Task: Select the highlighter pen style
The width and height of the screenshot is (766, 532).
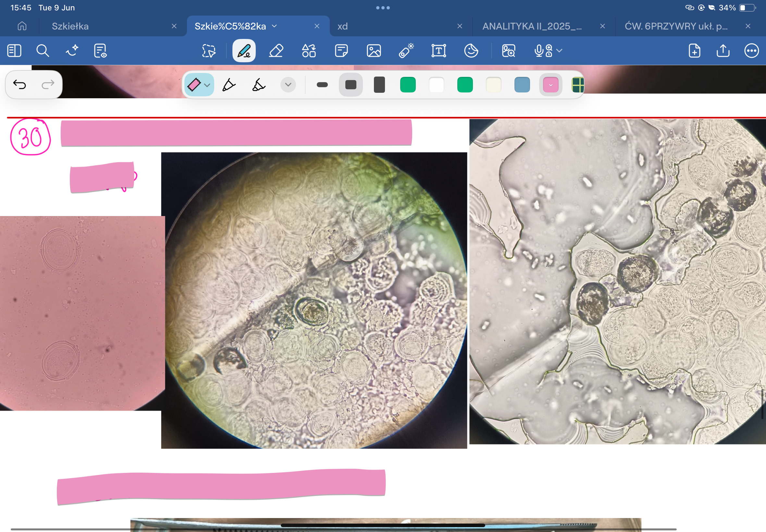Action: click(194, 85)
